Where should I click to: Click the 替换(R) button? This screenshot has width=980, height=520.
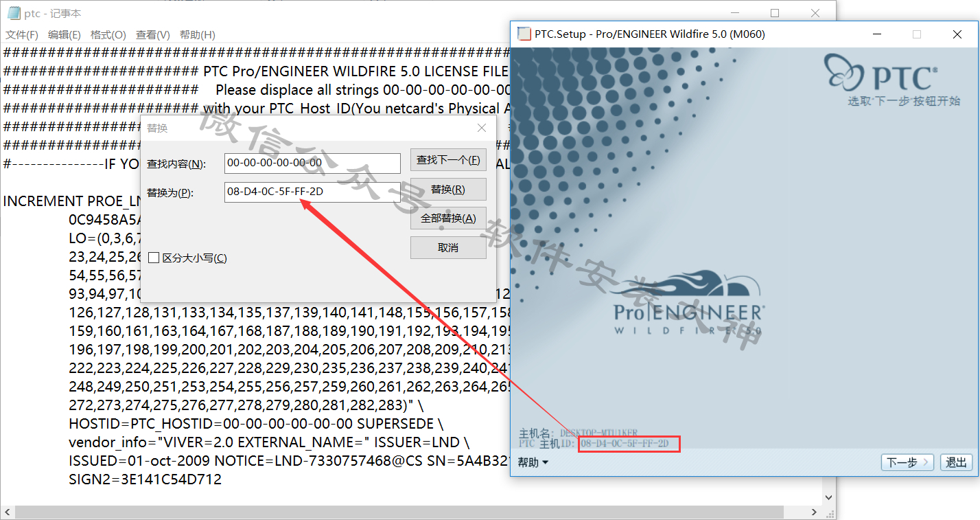pos(448,190)
